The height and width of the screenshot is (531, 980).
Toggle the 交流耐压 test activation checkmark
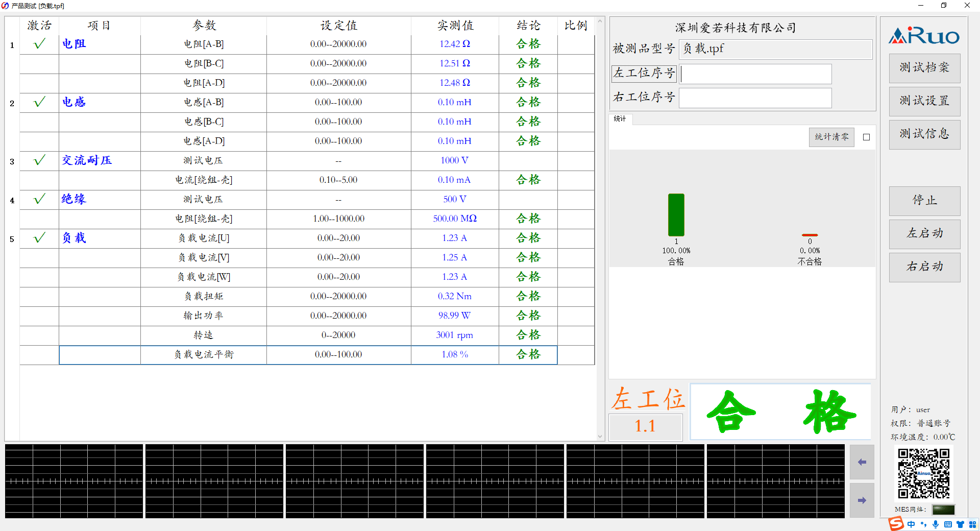point(39,160)
